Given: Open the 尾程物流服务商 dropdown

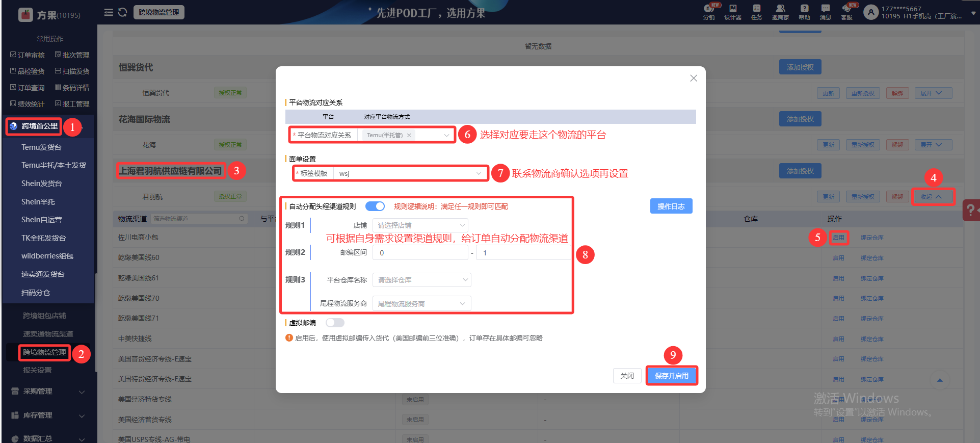Looking at the screenshot, I should (x=421, y=304).
